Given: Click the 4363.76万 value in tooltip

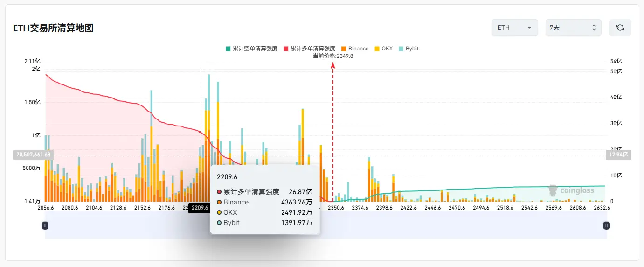Looking at the screenshot, I should coord(297,202).
